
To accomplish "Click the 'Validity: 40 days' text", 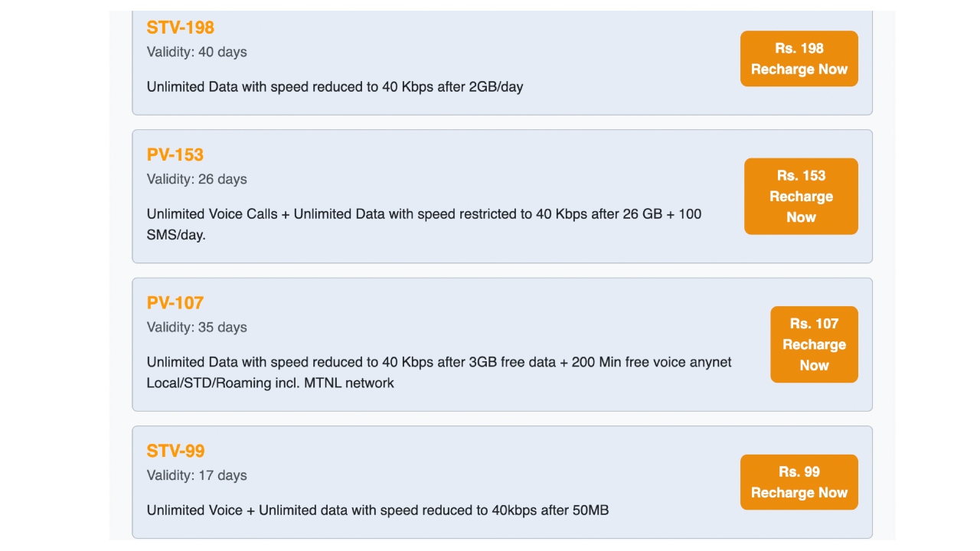I will click(x=197, y=52).
